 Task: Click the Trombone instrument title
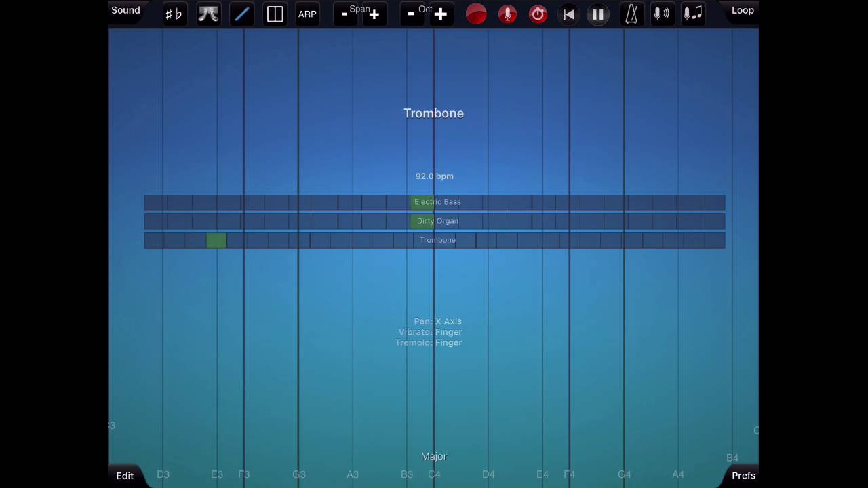pyautogui.click(x=434, y=113)
